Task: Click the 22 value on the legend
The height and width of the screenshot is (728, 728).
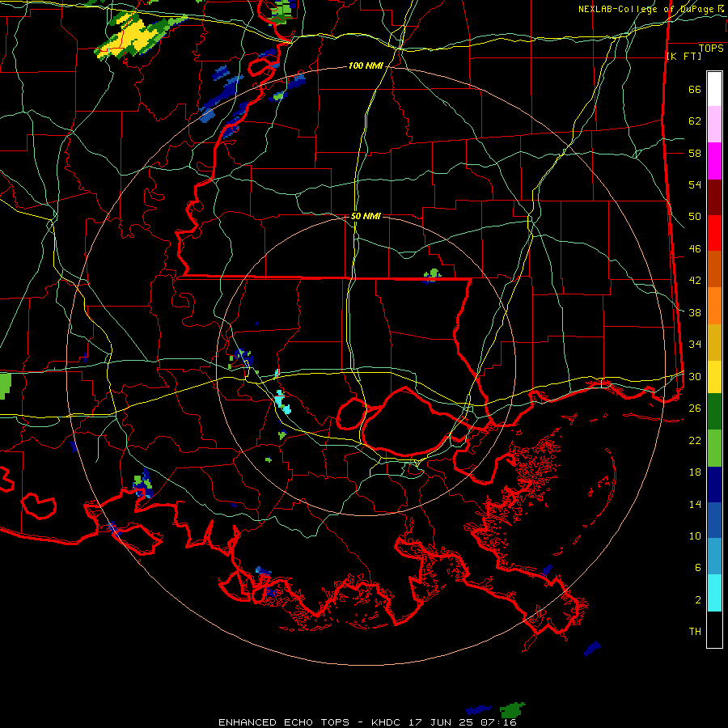Action: point(695,440)
